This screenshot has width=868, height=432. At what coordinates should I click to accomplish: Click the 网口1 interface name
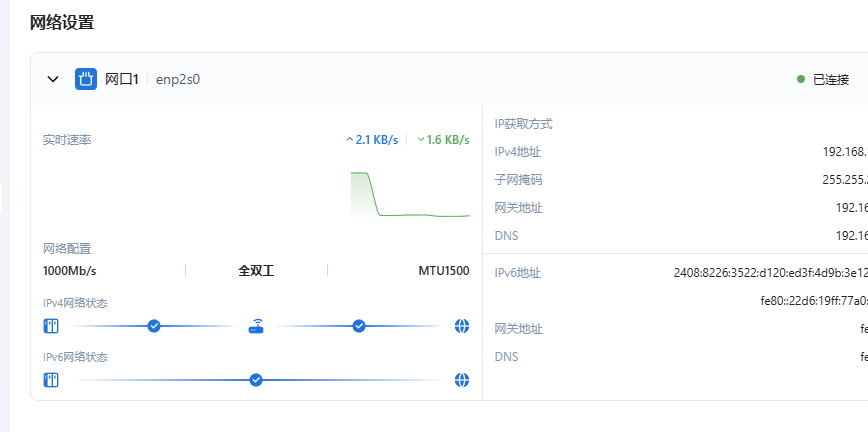pyautogui.click(x=121, y=79)
